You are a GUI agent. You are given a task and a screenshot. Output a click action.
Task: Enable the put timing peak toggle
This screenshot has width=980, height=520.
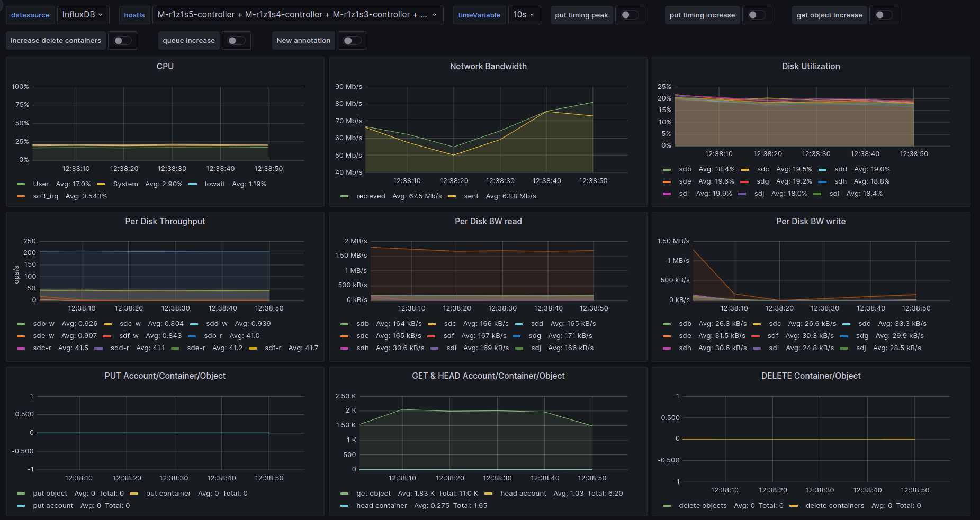tap(629, 15)
